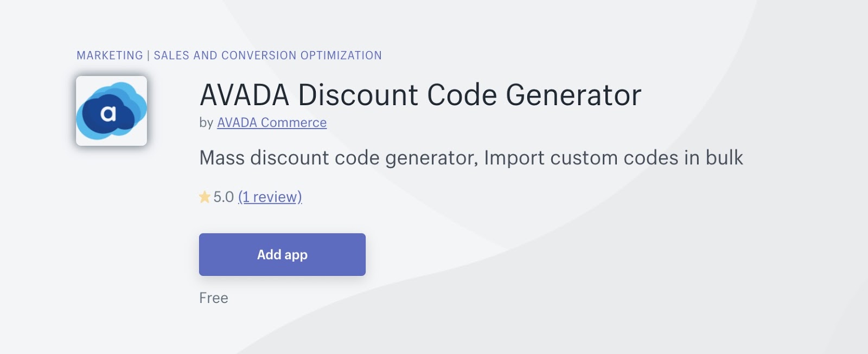Click the word Discount in the title

pos(358,95)
